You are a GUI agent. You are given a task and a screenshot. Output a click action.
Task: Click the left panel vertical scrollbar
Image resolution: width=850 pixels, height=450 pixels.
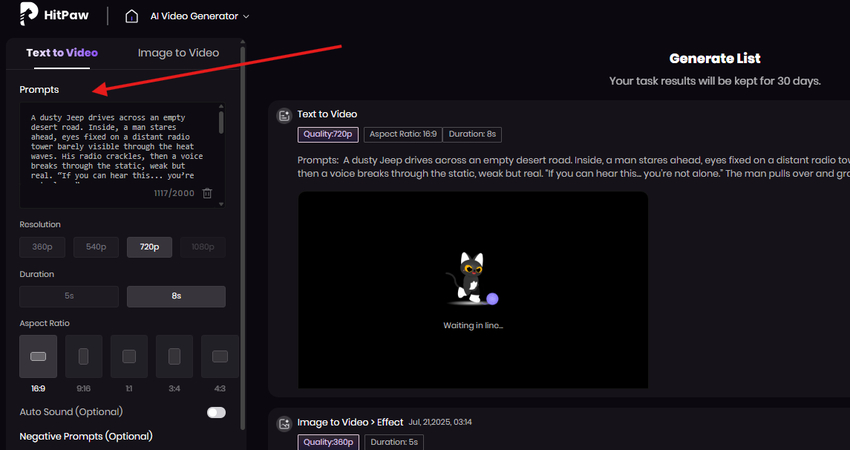coord(242,239)
